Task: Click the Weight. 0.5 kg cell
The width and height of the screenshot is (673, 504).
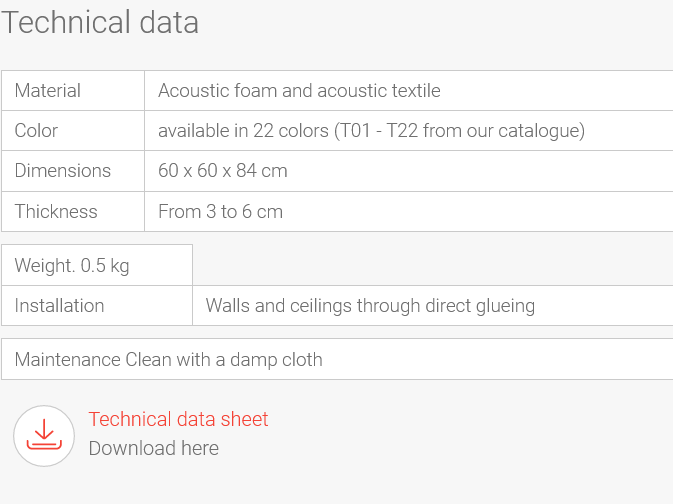Action: pyautogui.click(x=97, y=265)
